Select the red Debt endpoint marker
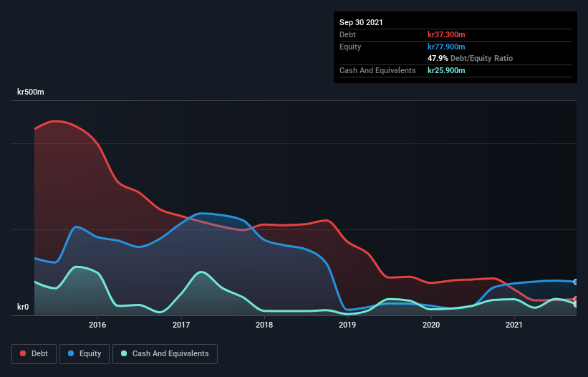The width and height of the screenshot is (588, 377). [x=576, y=299]
